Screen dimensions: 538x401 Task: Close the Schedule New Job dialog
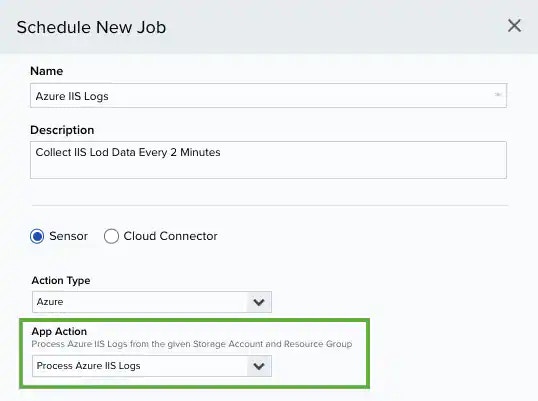(514, 26)
